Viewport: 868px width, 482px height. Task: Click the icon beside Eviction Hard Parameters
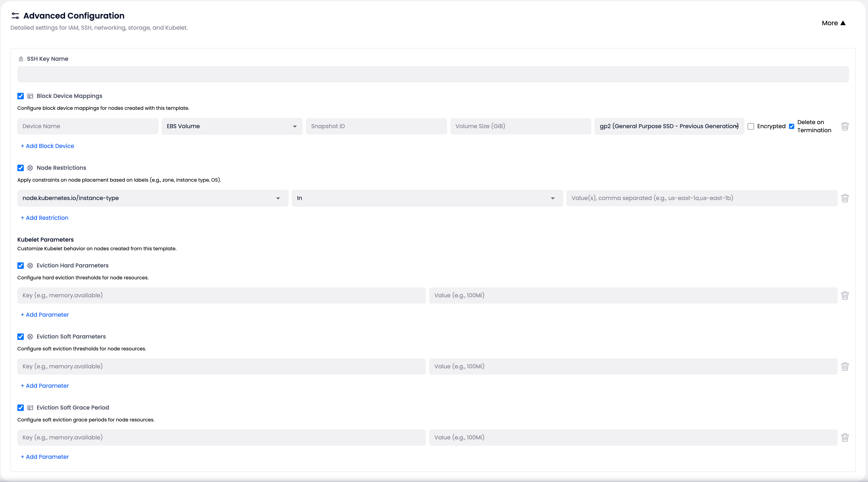click(x=30, y=266)
